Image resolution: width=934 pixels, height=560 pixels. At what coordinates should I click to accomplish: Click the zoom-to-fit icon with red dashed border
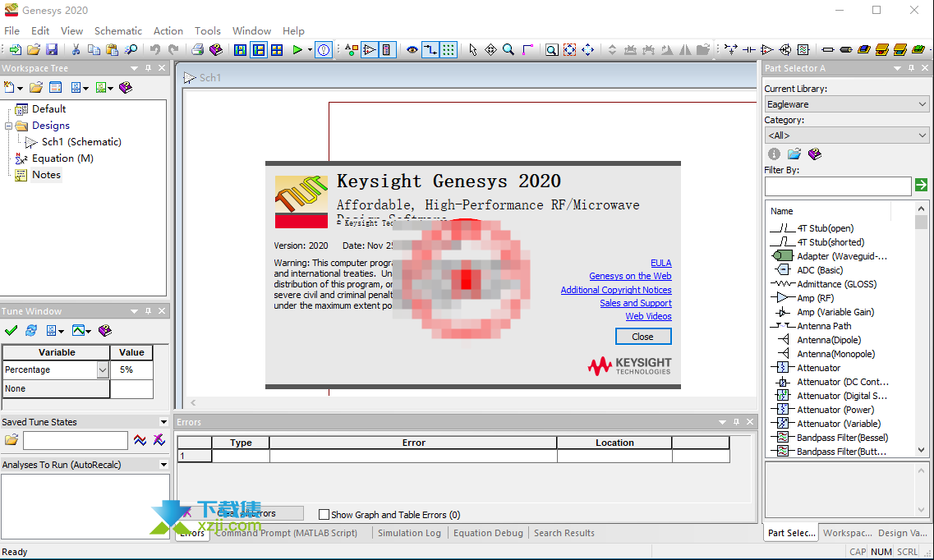click(x=570, y=50)
